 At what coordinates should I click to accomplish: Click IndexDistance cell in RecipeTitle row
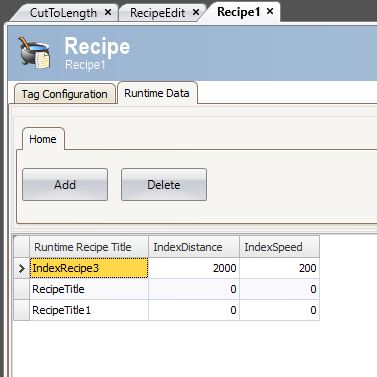(194, 289)
